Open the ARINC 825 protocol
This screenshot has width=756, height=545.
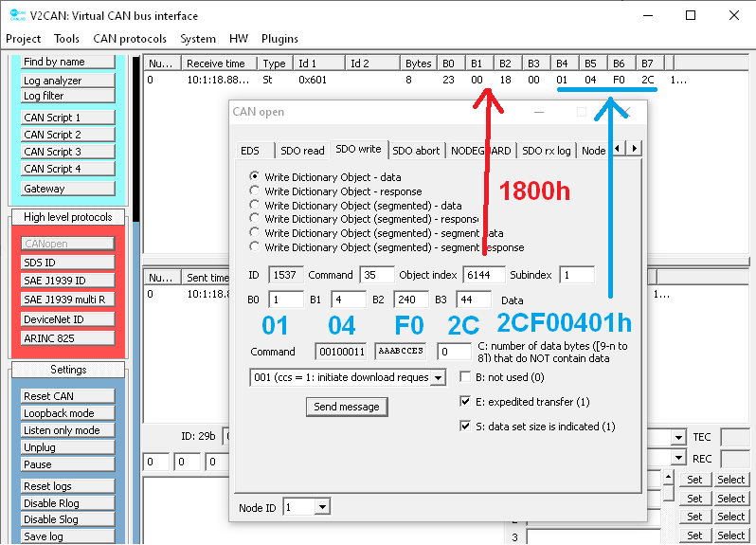pyautogui.click(x=67, y=338)
